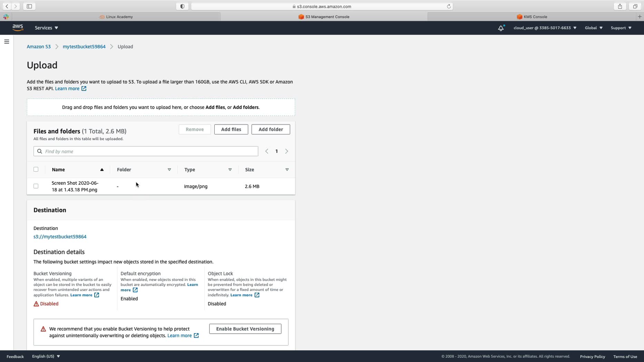The image size is (644, 362).
Task: Click the external link icon under Default encryption
Action: (135, 290)
